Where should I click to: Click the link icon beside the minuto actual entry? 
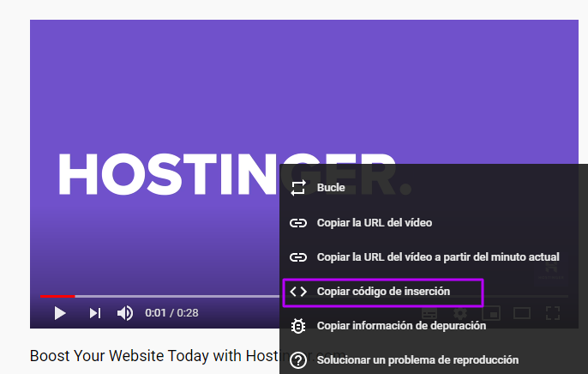298,257
